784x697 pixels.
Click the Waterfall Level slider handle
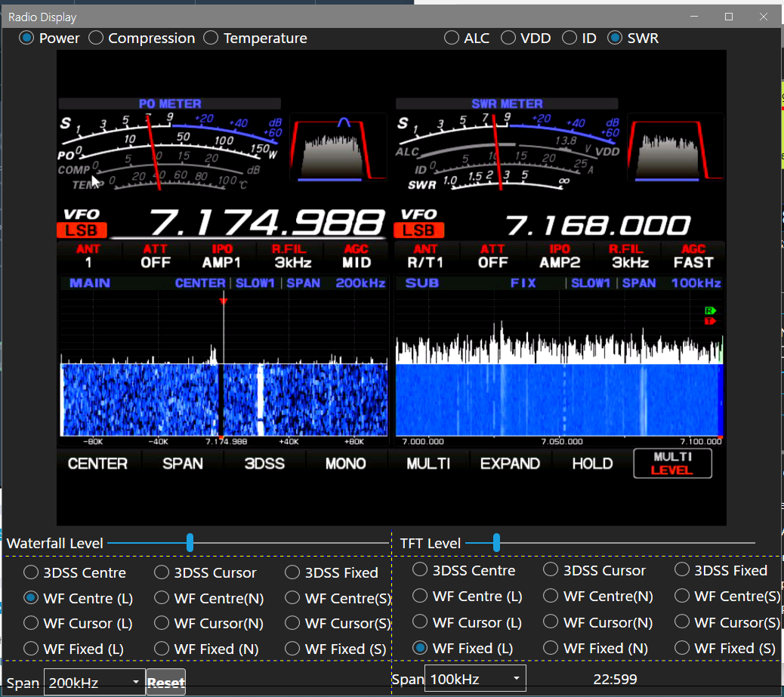pos(190,542)
